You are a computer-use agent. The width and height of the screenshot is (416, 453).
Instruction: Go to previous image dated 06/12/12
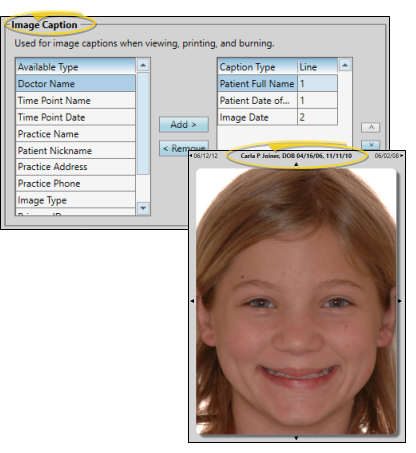204,156
